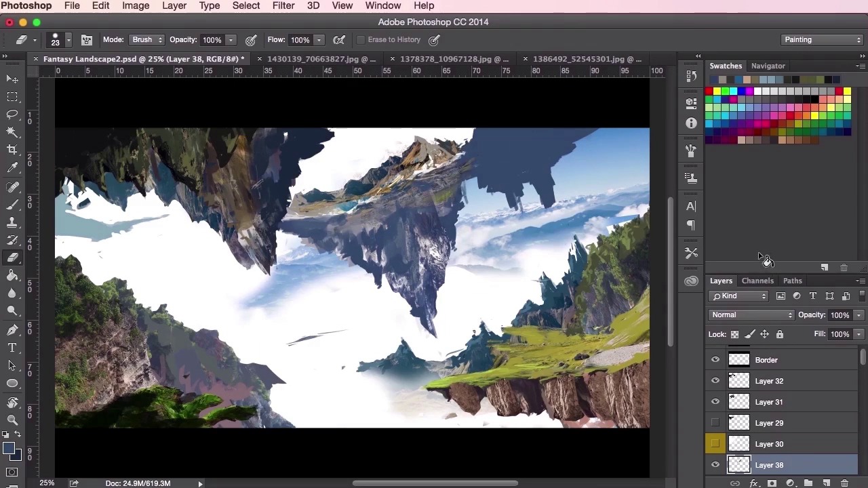Open the eraser Mode dropdown

tap(147, 40)
